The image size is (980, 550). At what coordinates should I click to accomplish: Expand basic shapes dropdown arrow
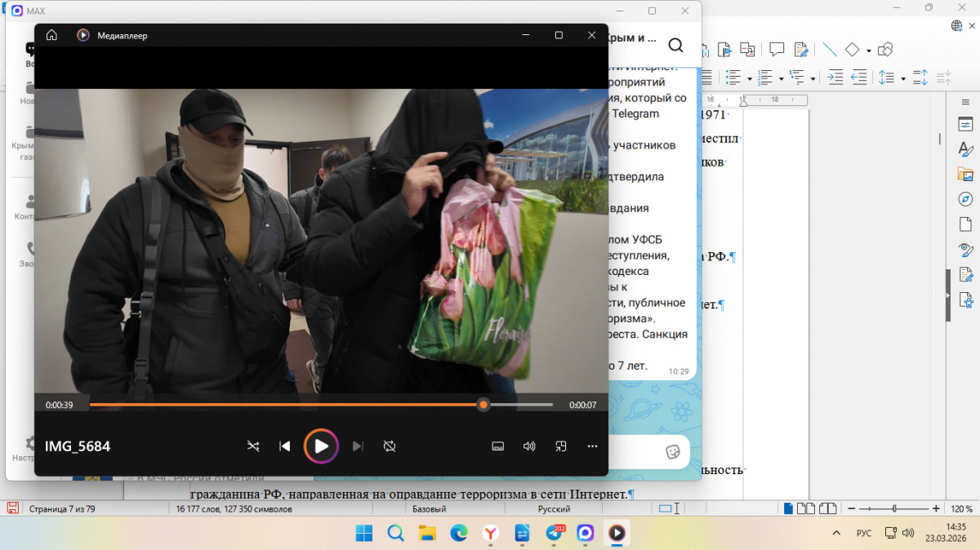[x=868, y=50]
